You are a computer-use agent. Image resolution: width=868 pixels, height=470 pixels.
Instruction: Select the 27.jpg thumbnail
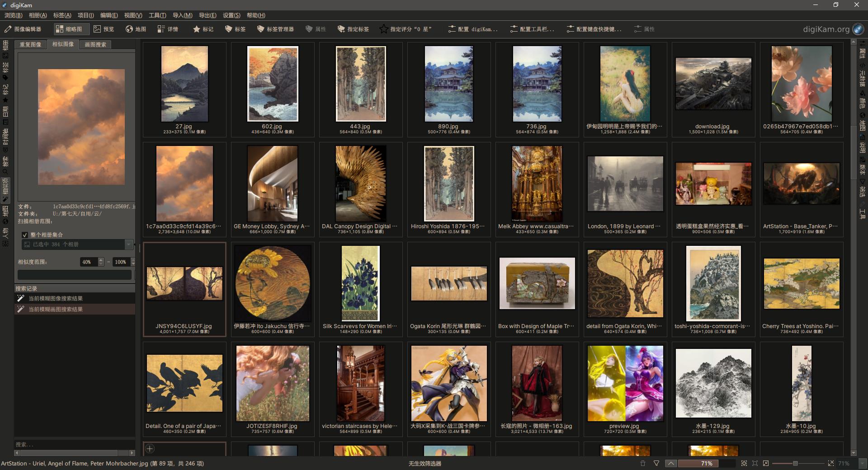pyautogui.click(x=184, y=89)
